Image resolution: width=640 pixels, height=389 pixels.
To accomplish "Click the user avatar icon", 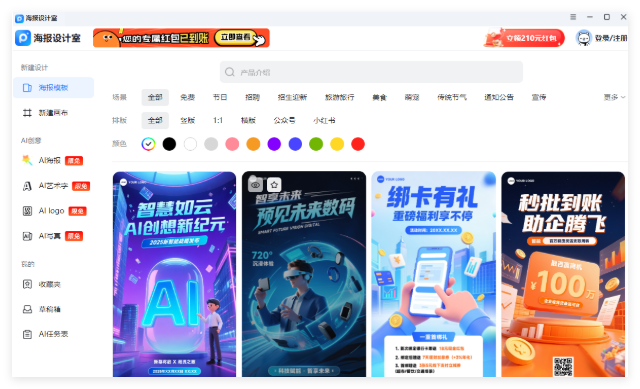I will (x=584, y=38).
